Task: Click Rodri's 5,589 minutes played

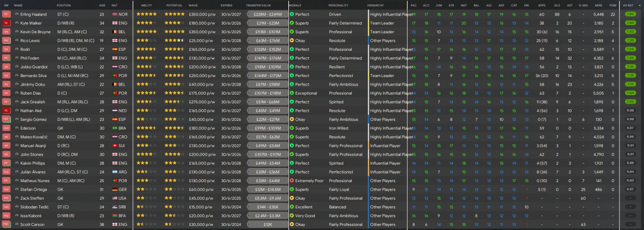Action: (598, 49)
